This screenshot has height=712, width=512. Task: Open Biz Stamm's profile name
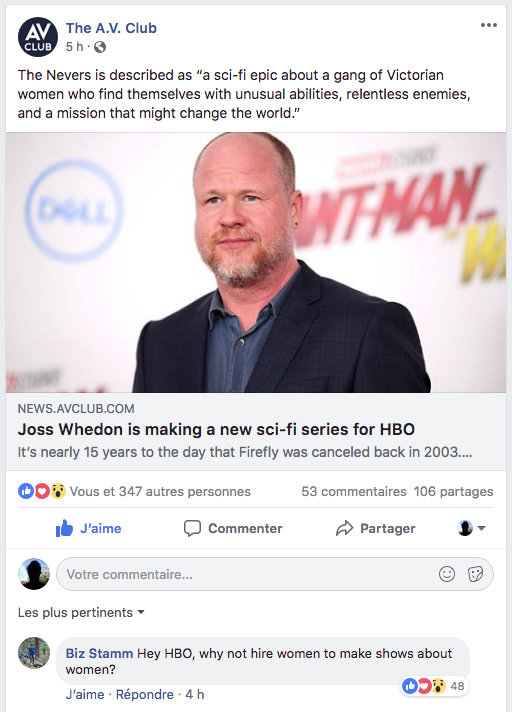pos(99,653)
